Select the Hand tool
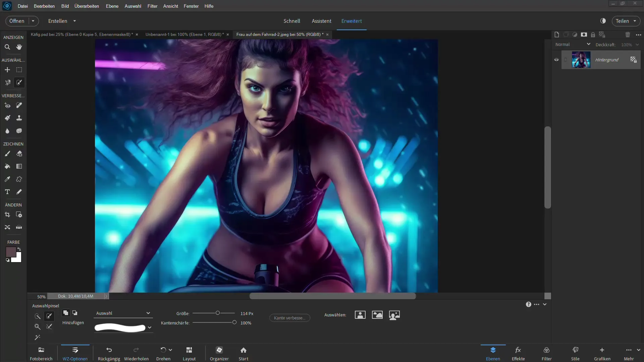Screen dimensions: 644x362 pyautogui.click(x=19, y=47)
